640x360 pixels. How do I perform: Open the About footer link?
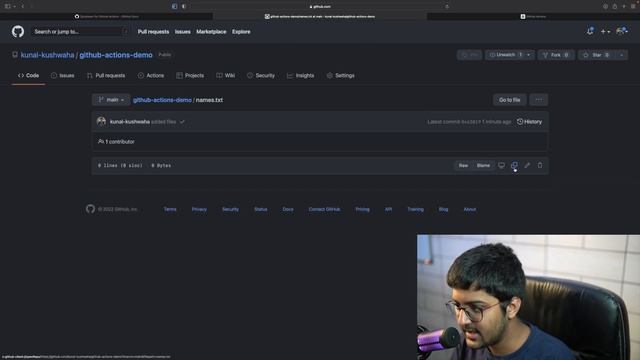469,209
